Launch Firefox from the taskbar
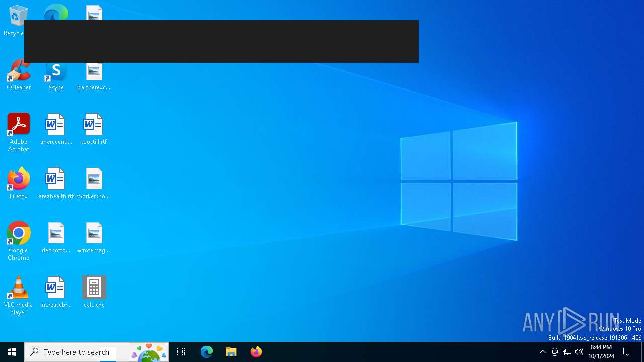This screenshot has width=644, height=362. point(256,352)
